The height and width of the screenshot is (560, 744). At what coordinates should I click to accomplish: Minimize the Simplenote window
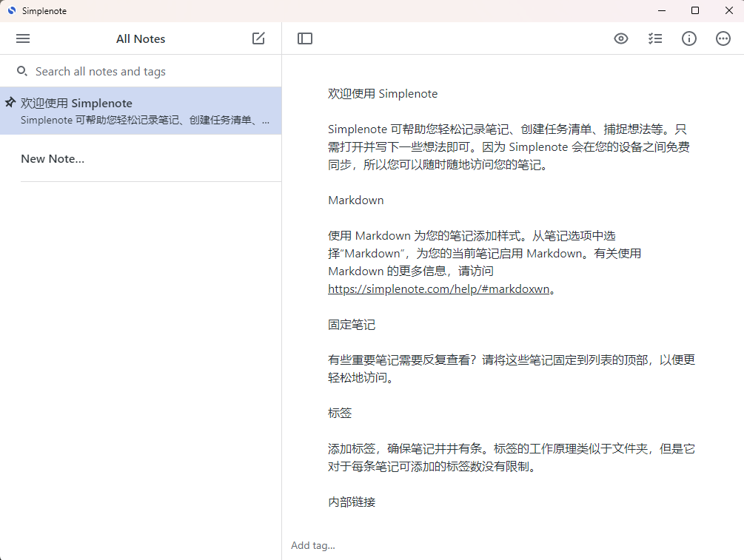click(662, 10)
